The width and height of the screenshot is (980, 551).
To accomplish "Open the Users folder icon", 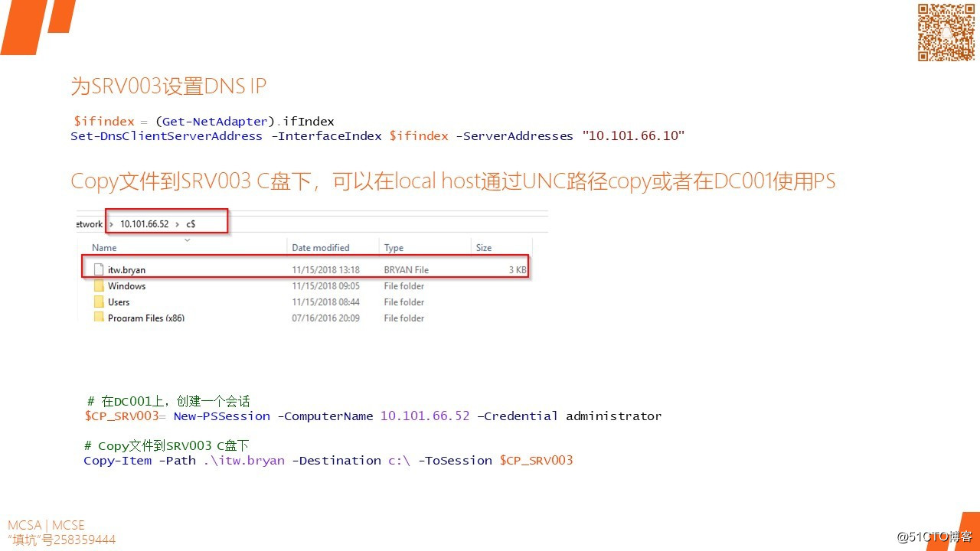I will 98,302.
